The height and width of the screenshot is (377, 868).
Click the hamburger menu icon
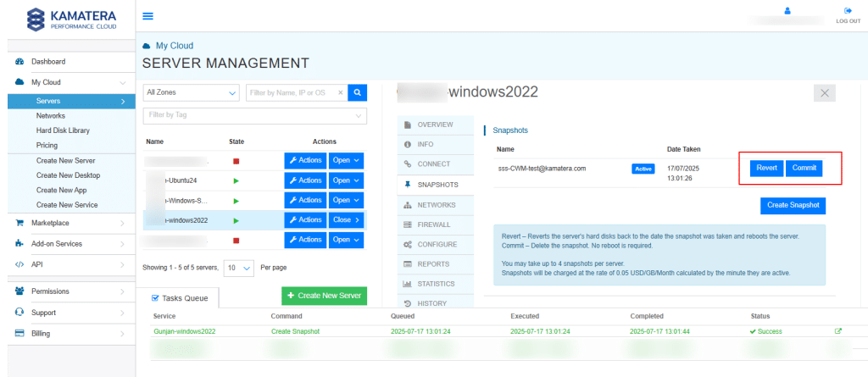tap(148, 16)
